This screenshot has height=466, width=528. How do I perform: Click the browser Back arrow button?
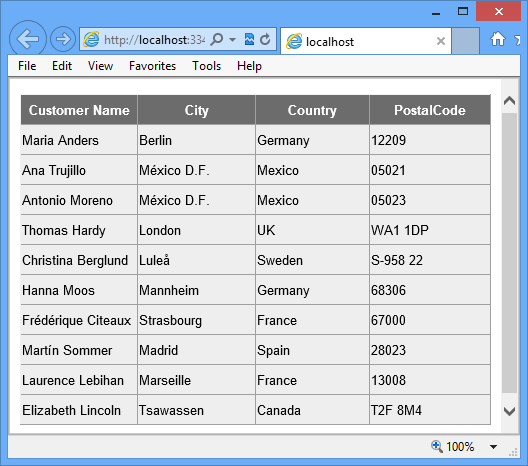[x=28, y=39]
